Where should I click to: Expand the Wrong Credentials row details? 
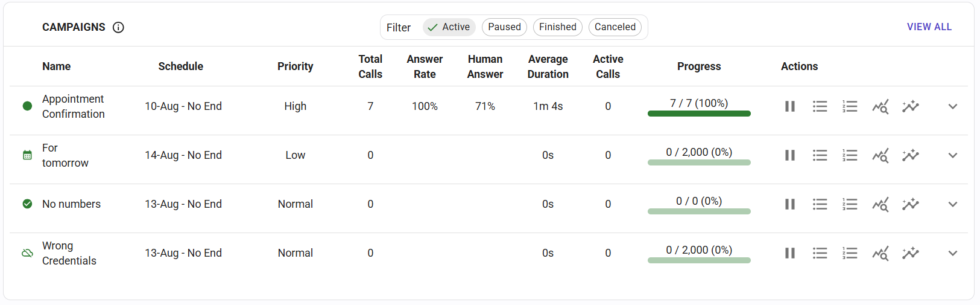click(953, 253)
